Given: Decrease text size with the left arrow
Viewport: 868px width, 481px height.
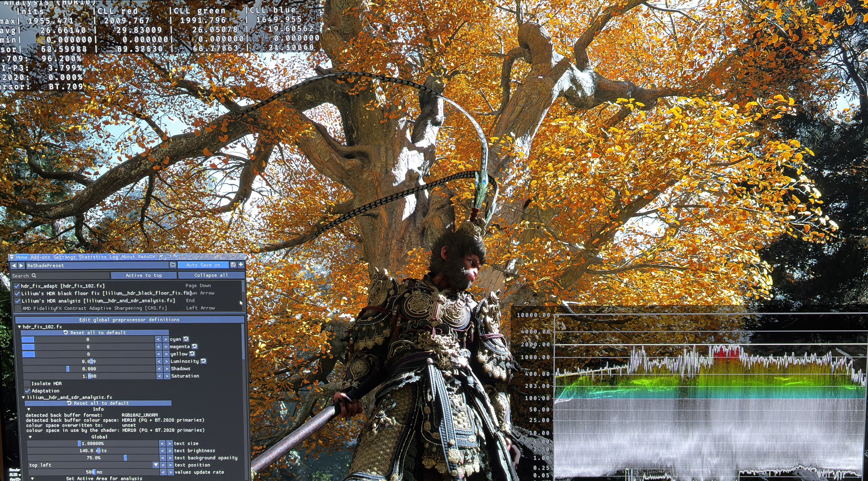Looking at the screenshot, I should tap(162, 443).
